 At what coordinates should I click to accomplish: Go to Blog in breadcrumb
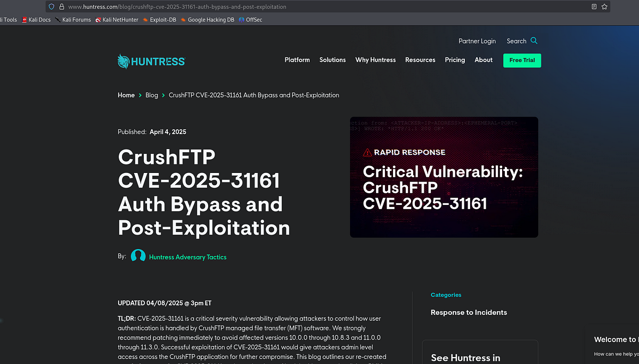[x=152, y=95]
